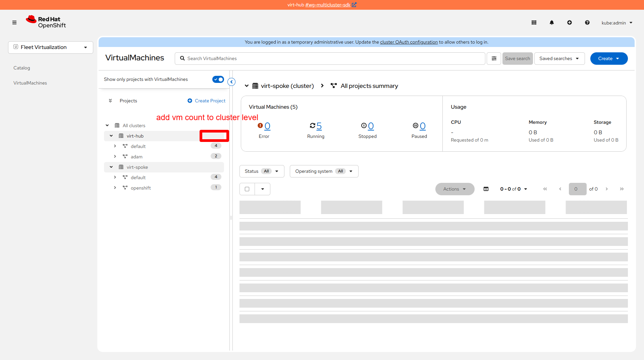Click the Red Hat OpenShift logo
Screen dimensions: 644x360
click(46, 22)
